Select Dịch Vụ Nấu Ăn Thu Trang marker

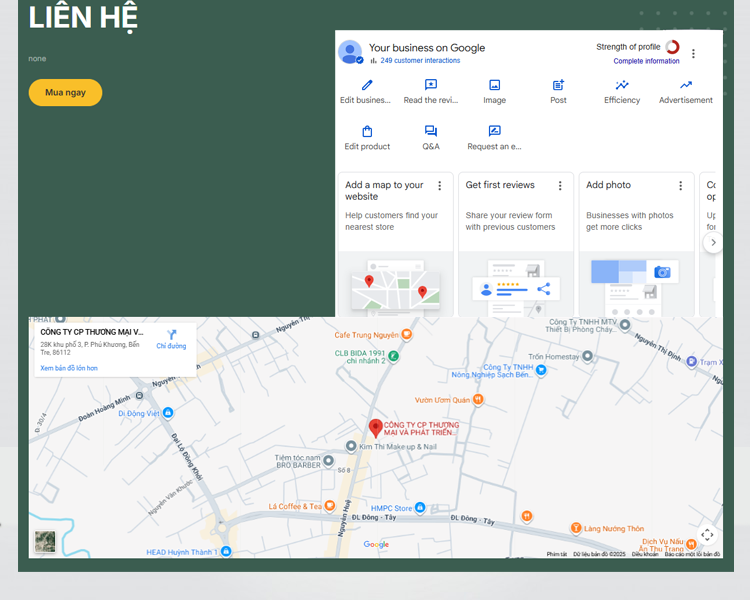pos(691,544)
